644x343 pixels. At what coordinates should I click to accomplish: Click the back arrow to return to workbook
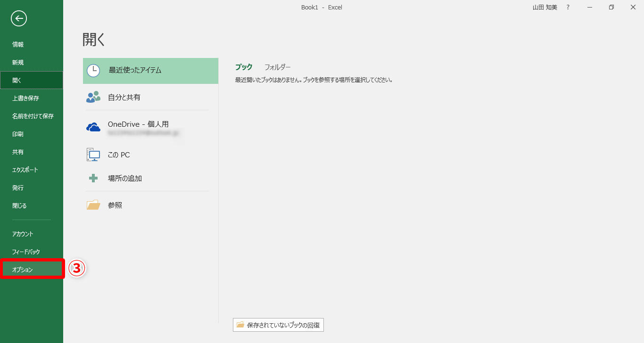click(19, 18)
